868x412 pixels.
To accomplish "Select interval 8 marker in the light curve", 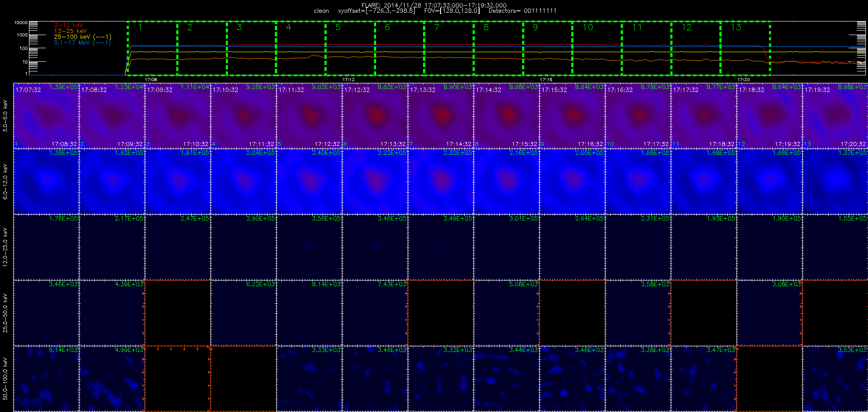I will (486, 28).
